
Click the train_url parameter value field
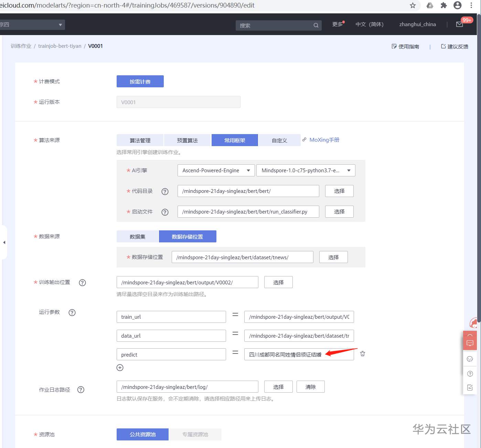[299, 317]
